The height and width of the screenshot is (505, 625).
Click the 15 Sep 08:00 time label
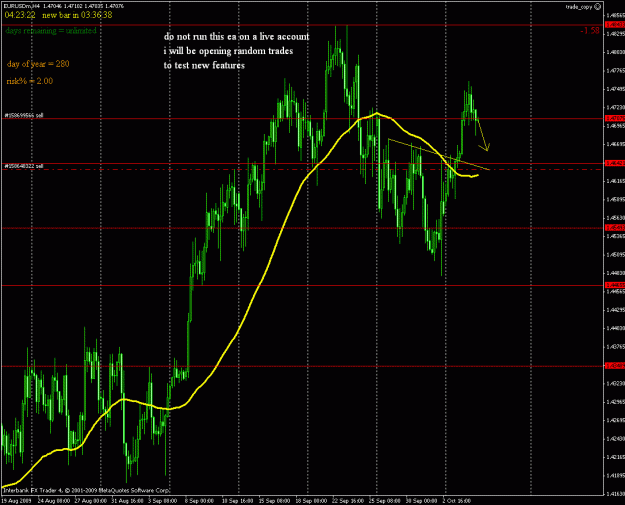[274, 501]
